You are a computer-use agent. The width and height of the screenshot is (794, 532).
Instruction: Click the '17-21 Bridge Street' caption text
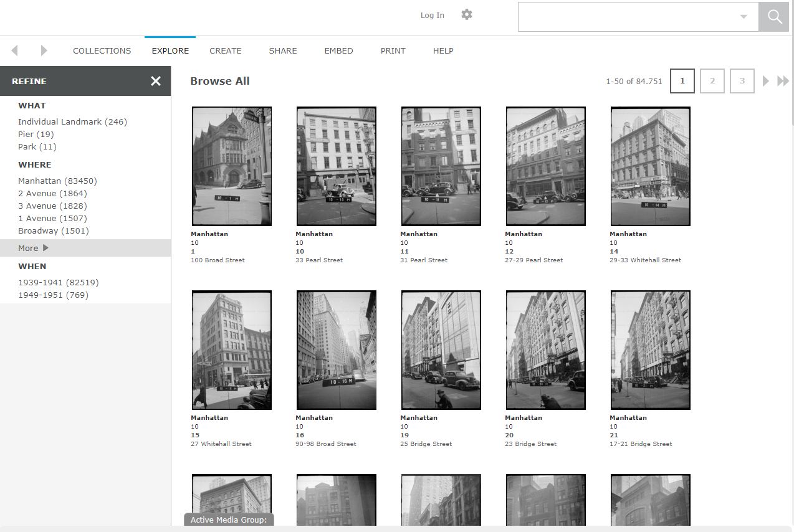[x=641, y=444]
